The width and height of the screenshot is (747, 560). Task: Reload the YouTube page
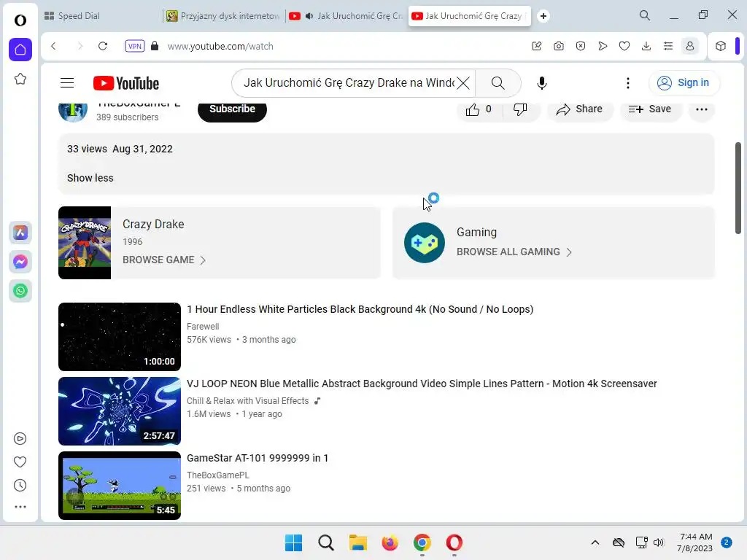[103, 46]
